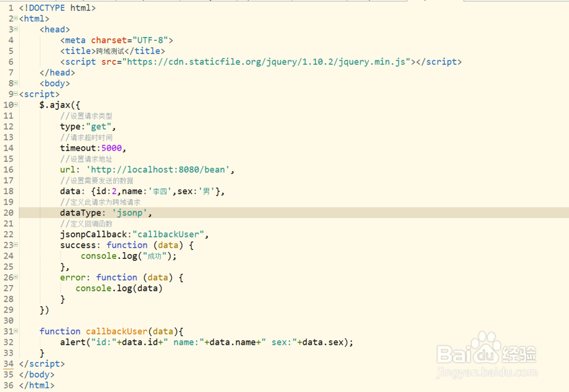Image resolution: width=569 pixels, height=392 pixels.
Task: Collapse the script fold marker on line 9
Action: tap(15, 94)
